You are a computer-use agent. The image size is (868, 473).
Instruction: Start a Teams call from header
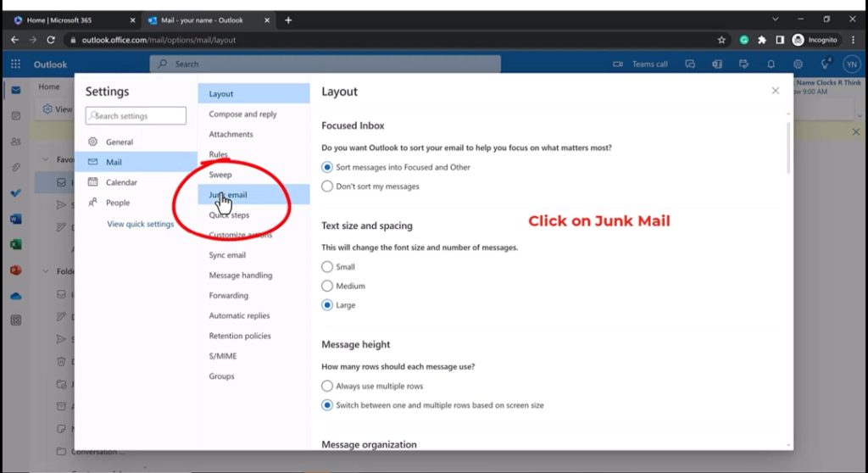[641, 64]
